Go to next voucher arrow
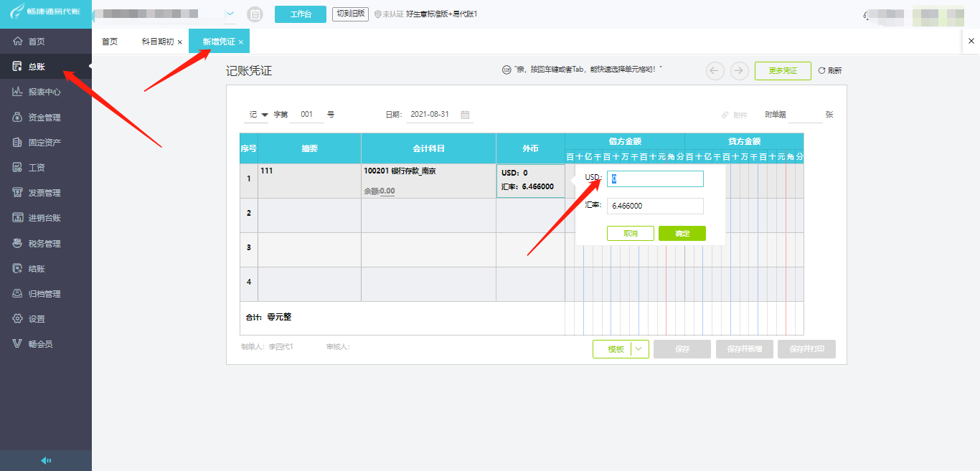The image size is (980, 471). coord(740,71)
